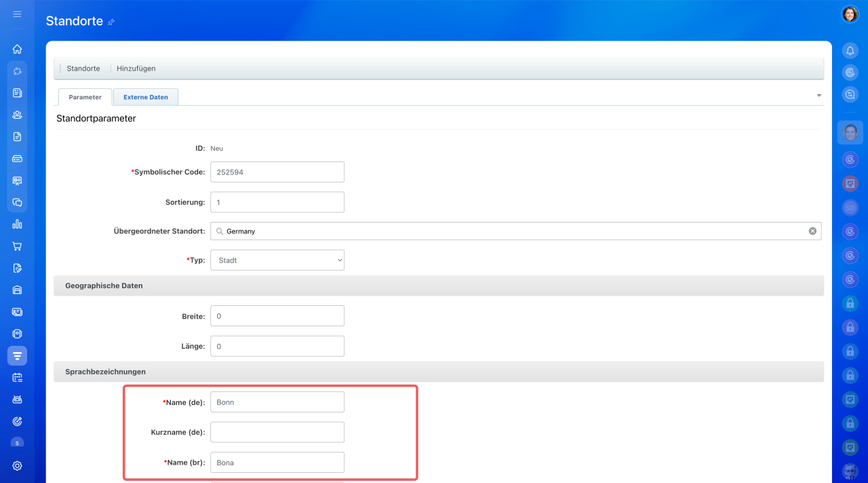The image size is (868, 483).
Task: Open the robot automation icon in sidebar
Action: coord(18,400)
